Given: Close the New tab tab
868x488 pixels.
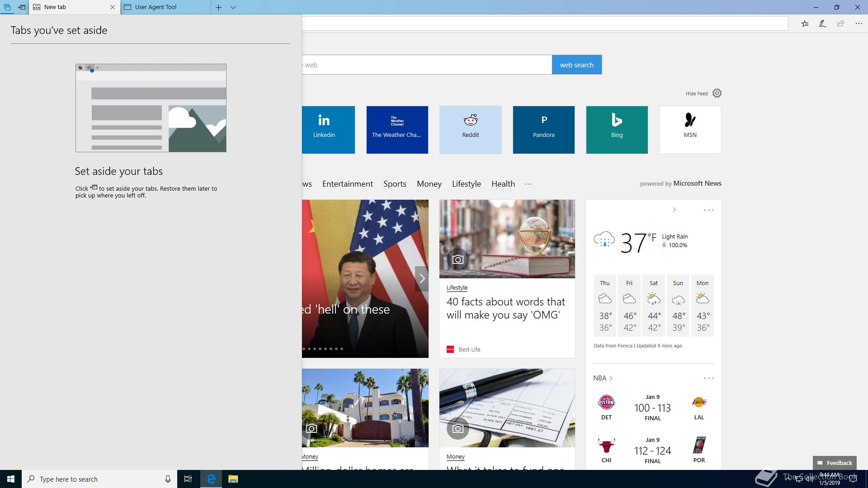Looking at the screenshot, I should pyautogui.click(x=113, y=7).
